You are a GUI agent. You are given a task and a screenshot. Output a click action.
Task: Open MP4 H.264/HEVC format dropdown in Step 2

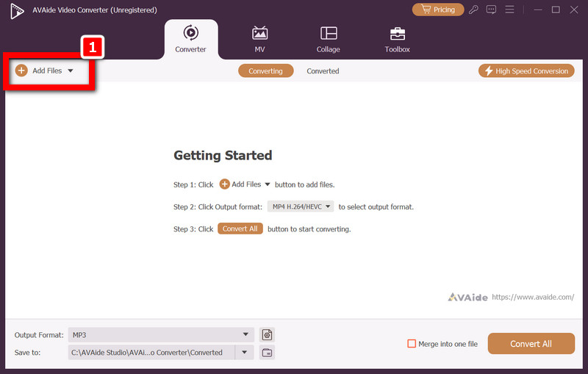coord(301,206)
